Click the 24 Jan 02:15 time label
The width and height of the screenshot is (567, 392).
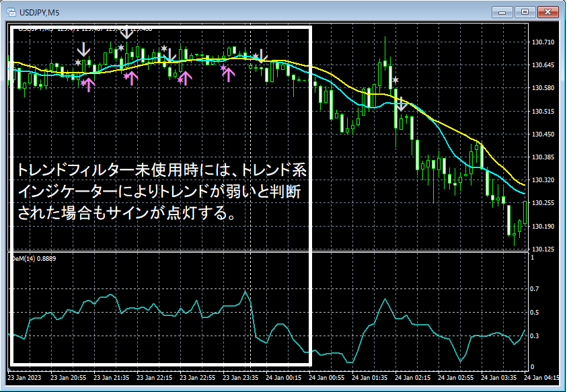[x=412, y=377]
